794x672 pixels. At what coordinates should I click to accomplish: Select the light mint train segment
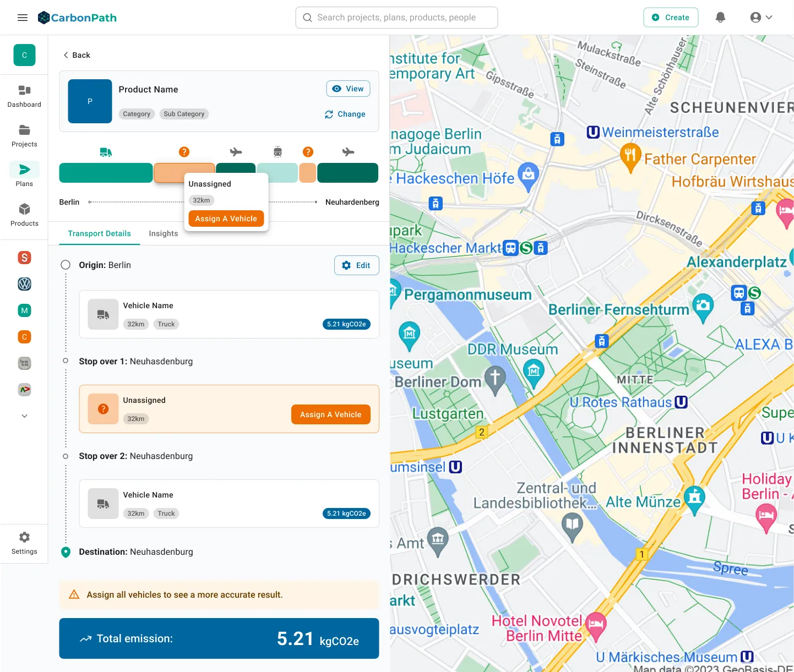point(278,173)
